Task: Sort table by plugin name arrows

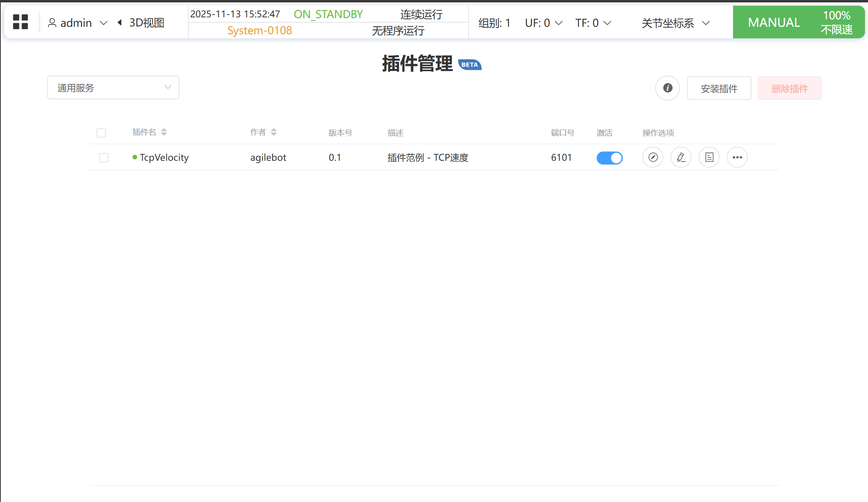Action: point(164,132)
